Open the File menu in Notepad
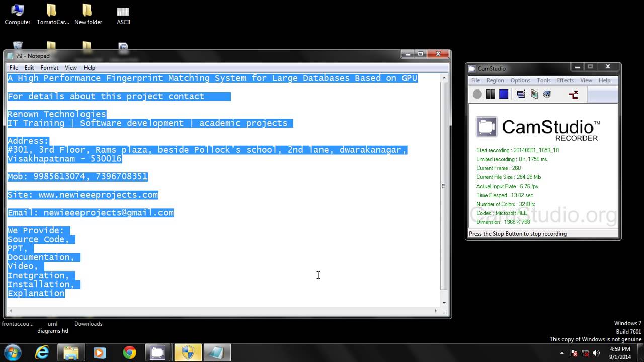Image resolution: width=644 pixels, height=362 pixels. (14, 68)
